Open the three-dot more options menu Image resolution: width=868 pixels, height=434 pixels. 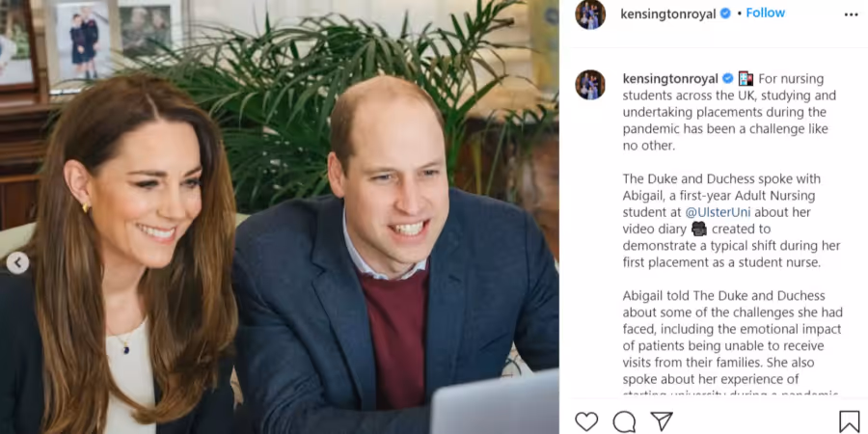[x=851, y=14]
